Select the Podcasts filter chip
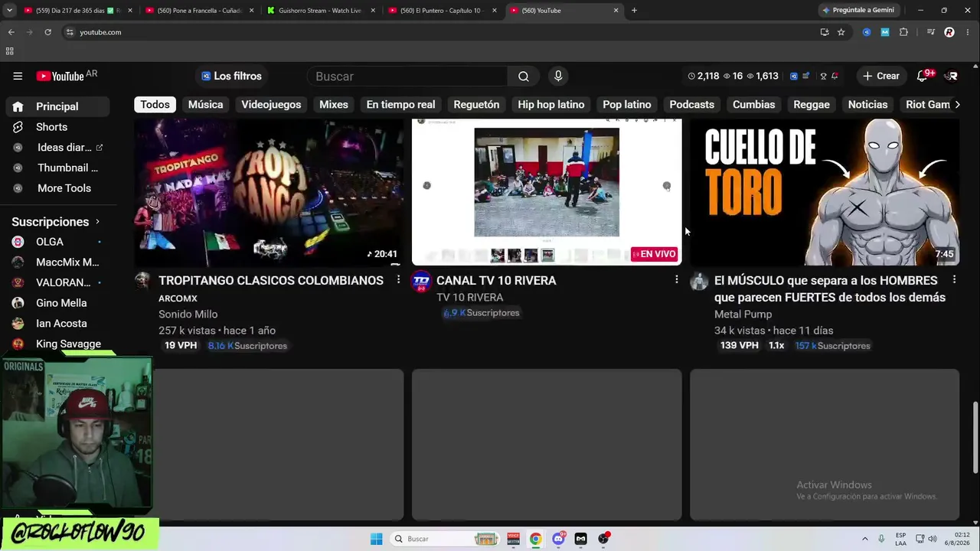 [691, 105]
